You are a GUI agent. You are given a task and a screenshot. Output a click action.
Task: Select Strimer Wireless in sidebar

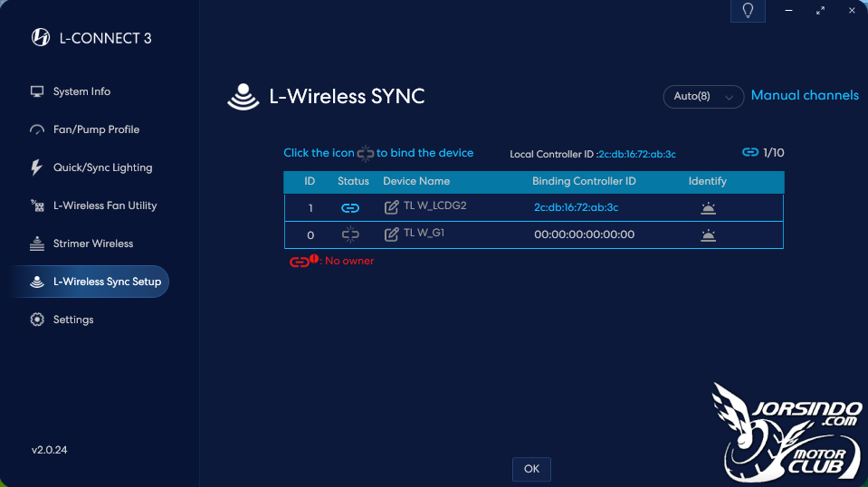click(93, 243)
